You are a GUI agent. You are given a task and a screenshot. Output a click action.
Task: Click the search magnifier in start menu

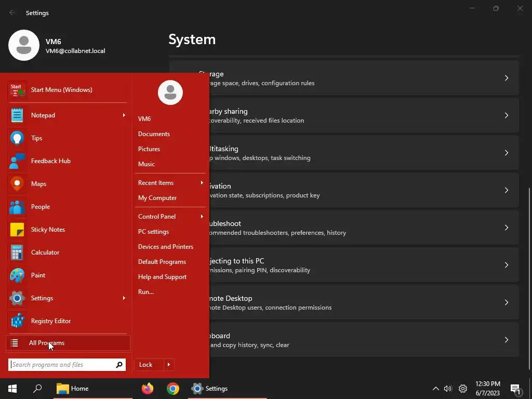tap(119, 365)
